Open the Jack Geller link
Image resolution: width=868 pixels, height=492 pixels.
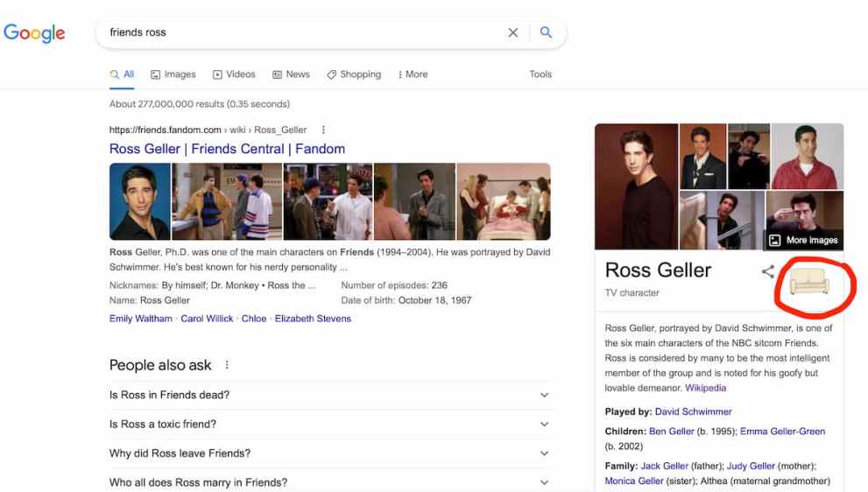[664, 466]
